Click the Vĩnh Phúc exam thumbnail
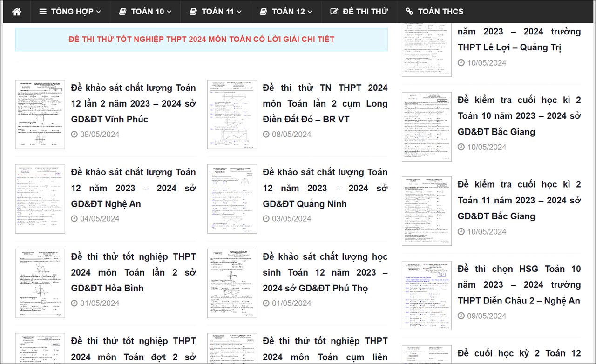Screen dimensions: 596x364 (x=40, y=115)
